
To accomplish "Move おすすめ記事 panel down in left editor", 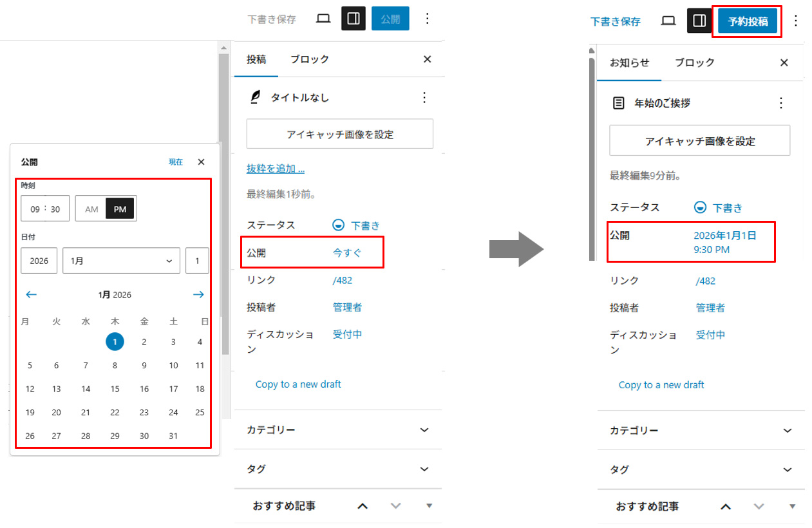I will point(396,506).
